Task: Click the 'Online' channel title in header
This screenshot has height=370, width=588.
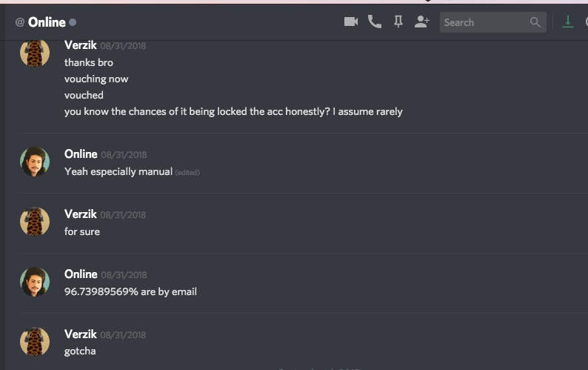Action: pyautogui.click(x=47, y=22)
